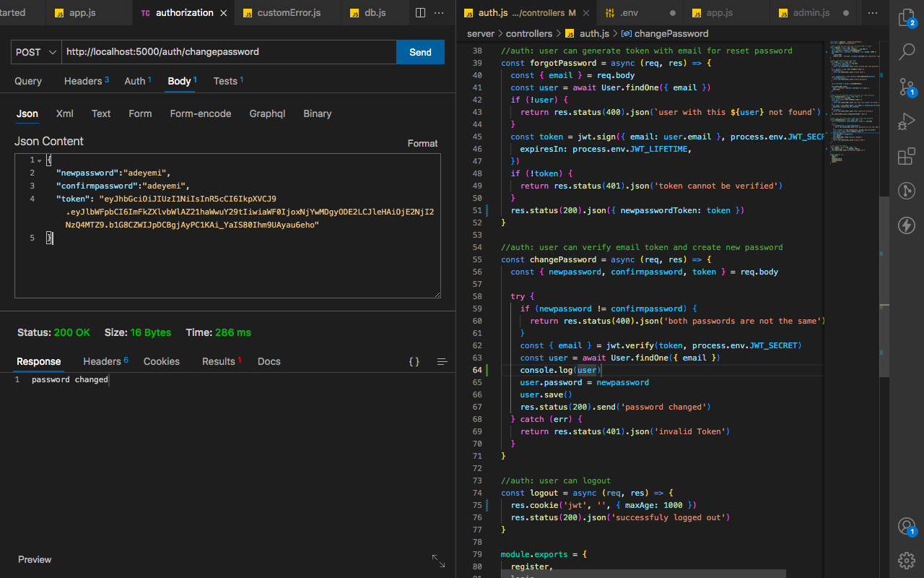Switch to the db.js editor tab
Screen dimensions: 924x578
tap(374, 13)
